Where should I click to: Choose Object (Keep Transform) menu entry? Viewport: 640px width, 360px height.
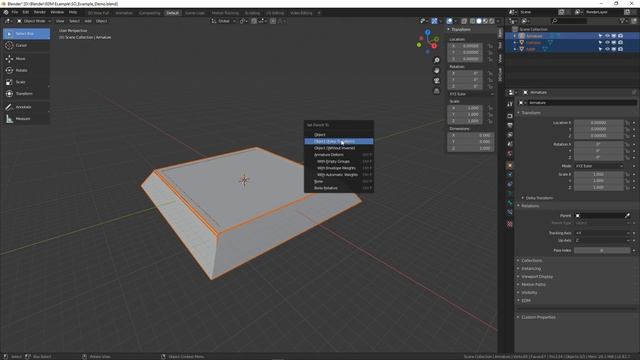point(339,141)
